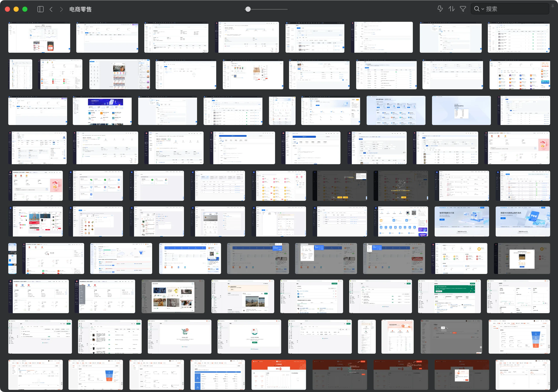Click the magnifier icon in the search box
This screenshot has height=392, width=558.
(476, 9)
